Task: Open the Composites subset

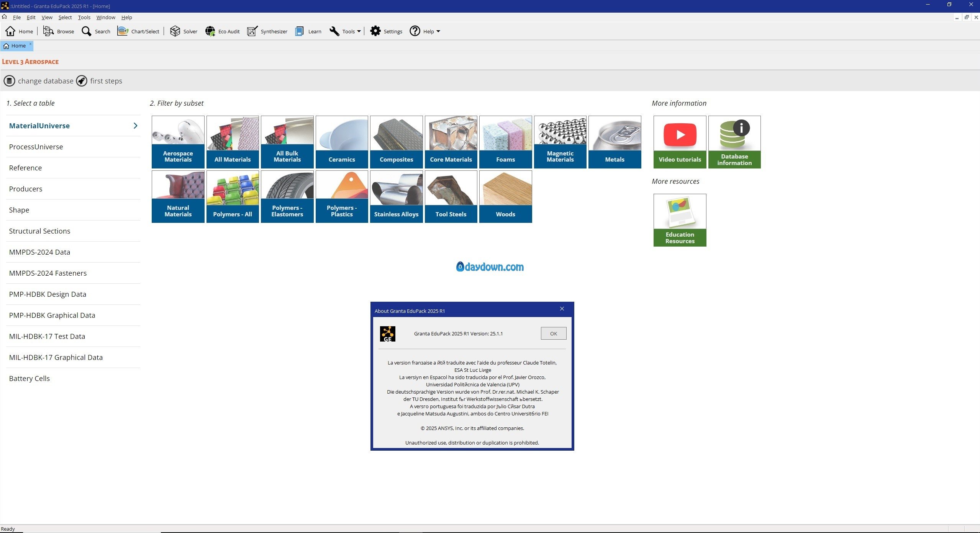Action: click(x=397, y=142)
